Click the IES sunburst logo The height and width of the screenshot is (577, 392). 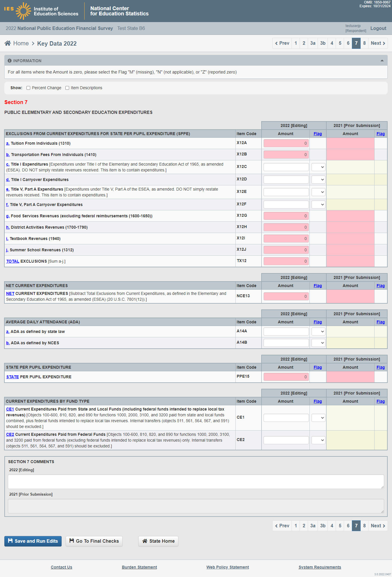23,11
